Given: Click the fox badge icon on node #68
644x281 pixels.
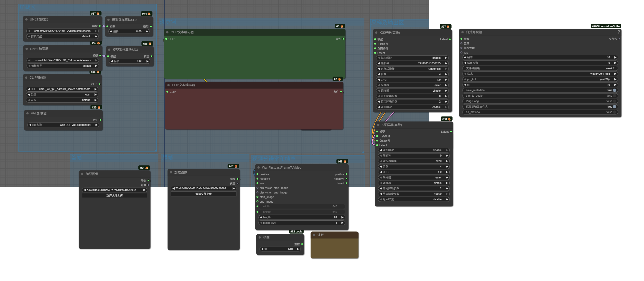Looking at the screenshot, I should coord(147,168).
